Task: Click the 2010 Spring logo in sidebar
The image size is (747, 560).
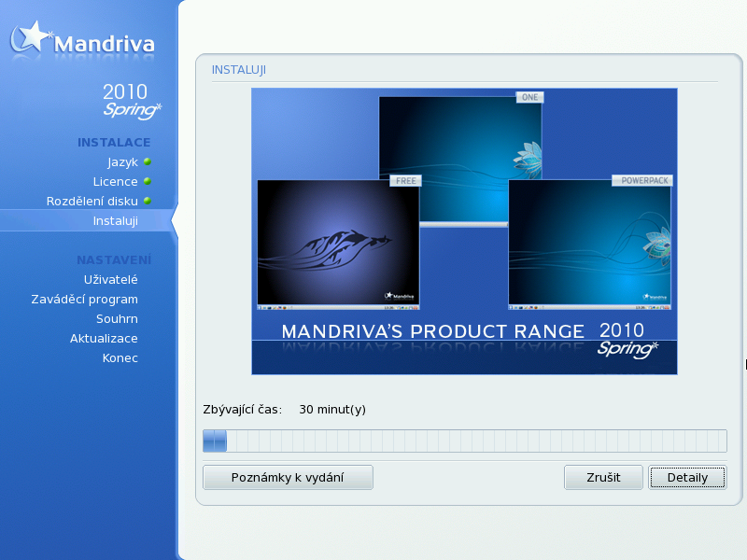Action: [x=132, y=101]
